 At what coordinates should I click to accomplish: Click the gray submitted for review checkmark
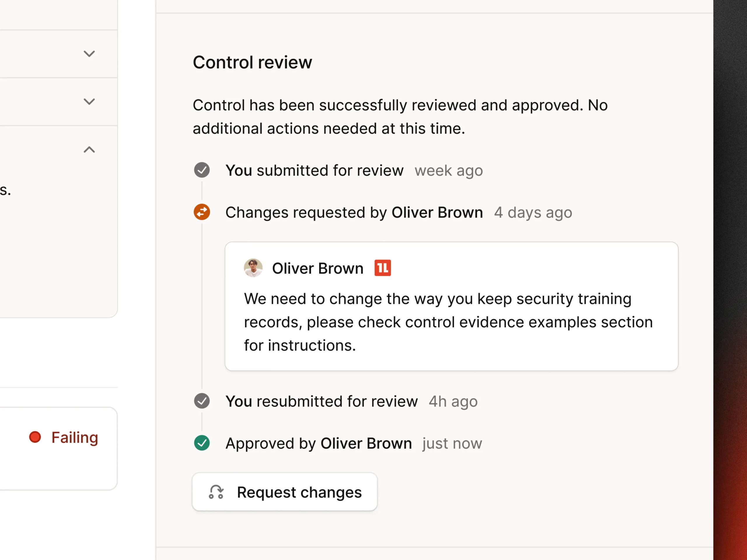pyautogui.click(x=202, y=170)
